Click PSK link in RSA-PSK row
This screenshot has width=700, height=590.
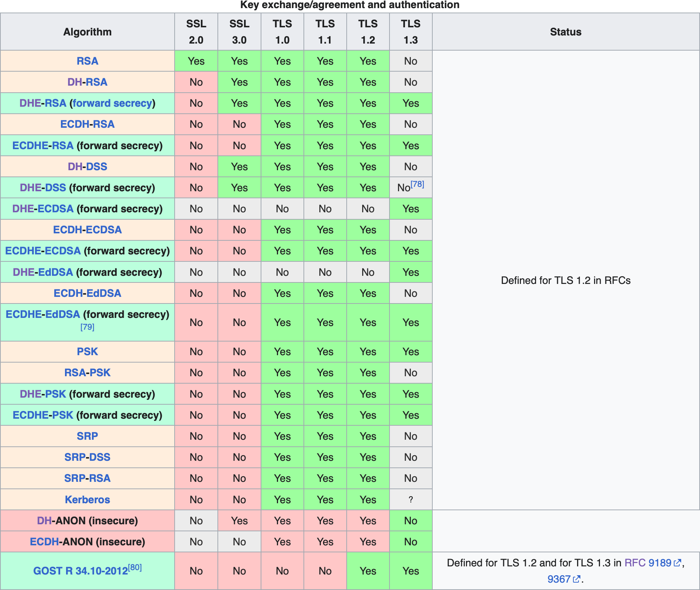click(x=100, y=373)
